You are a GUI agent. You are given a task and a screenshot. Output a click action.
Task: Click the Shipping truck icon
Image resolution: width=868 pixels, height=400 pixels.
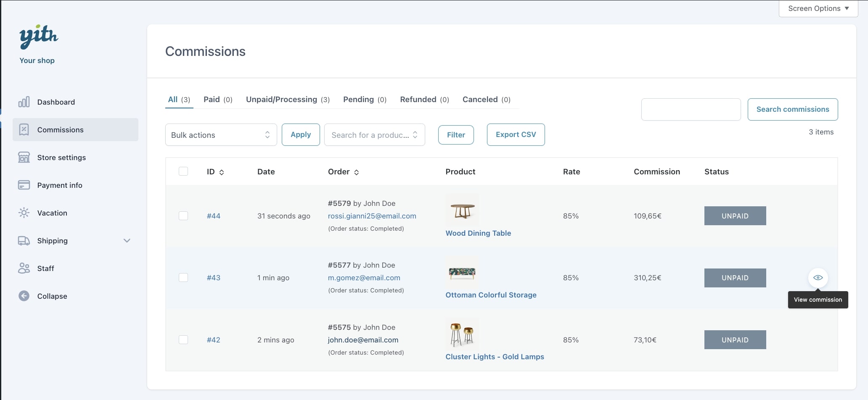click(x=24, y=241)
